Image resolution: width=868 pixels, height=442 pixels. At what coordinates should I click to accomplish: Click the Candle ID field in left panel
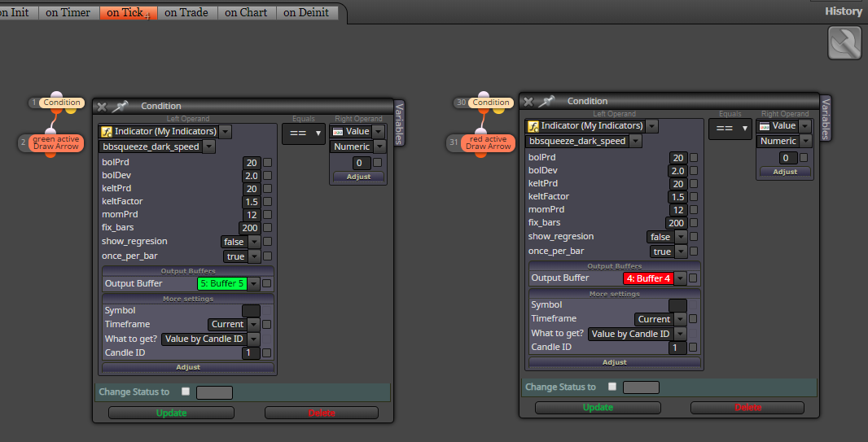[251, 353]
